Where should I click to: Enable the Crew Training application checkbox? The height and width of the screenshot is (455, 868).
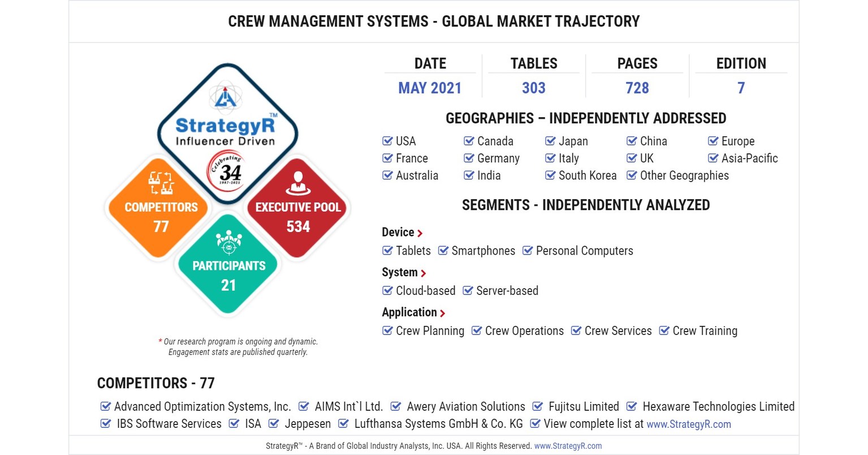(664, 330)
